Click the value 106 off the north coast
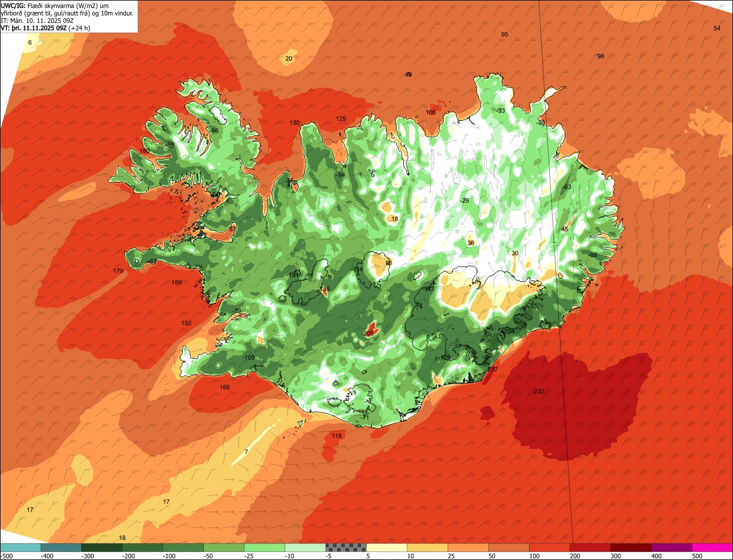The image size is (733, 560). pyautogui.click(x=431, y=112)
